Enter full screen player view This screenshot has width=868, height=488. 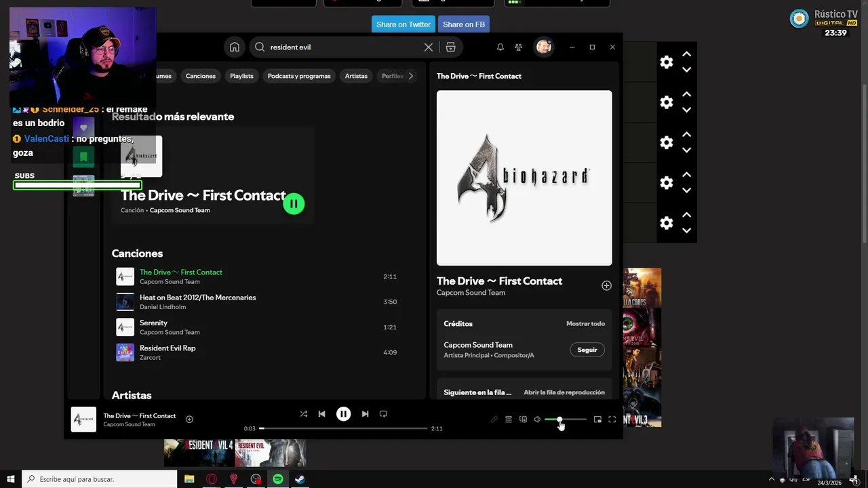(x=612, y=420)
